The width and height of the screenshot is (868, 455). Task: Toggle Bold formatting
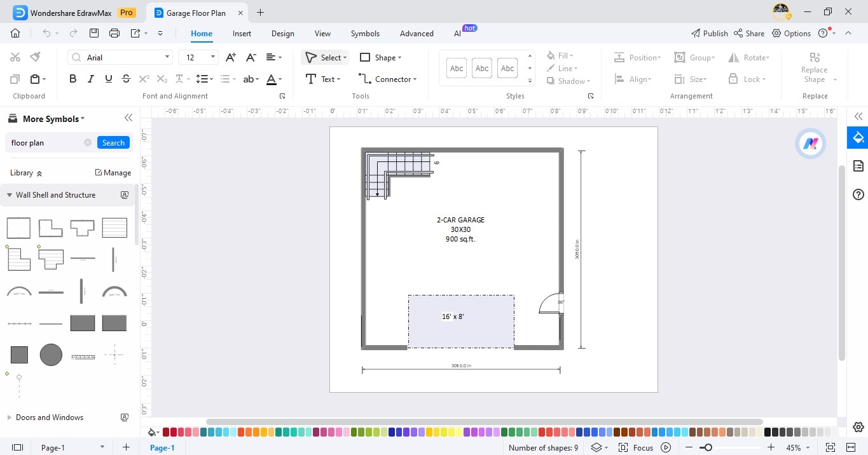coord(72,79)
